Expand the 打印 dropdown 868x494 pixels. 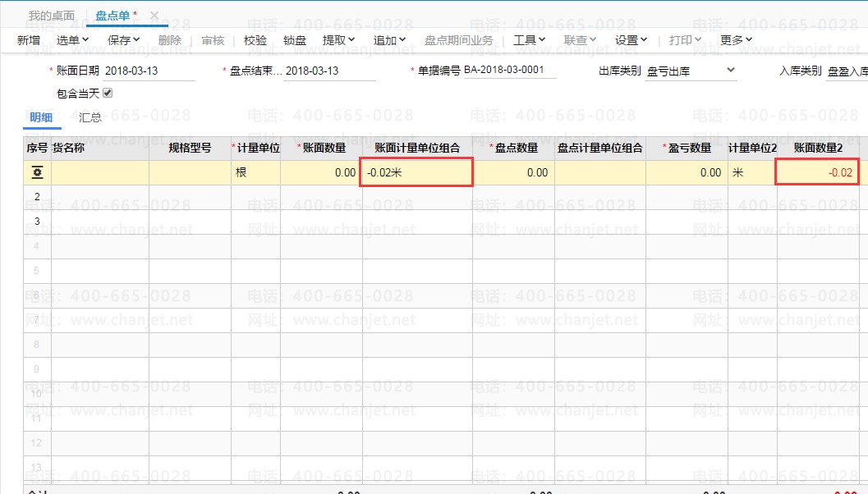point(685,40)
